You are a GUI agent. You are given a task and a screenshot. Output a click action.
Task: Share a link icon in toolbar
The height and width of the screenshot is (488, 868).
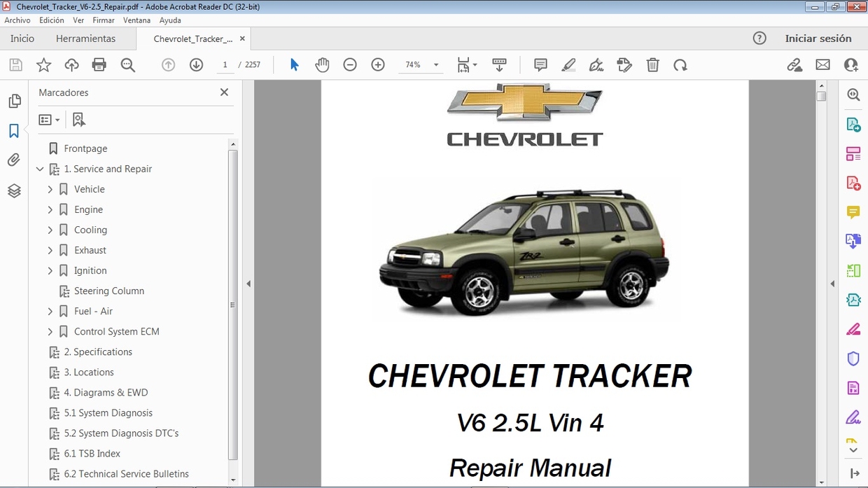coord(794,65)
